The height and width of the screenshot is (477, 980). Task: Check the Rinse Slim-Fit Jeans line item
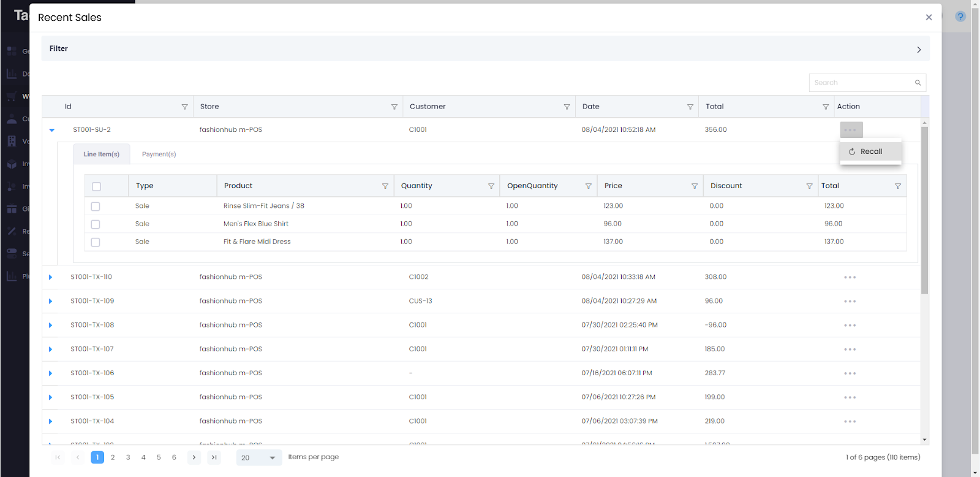[x=96, y=207]
